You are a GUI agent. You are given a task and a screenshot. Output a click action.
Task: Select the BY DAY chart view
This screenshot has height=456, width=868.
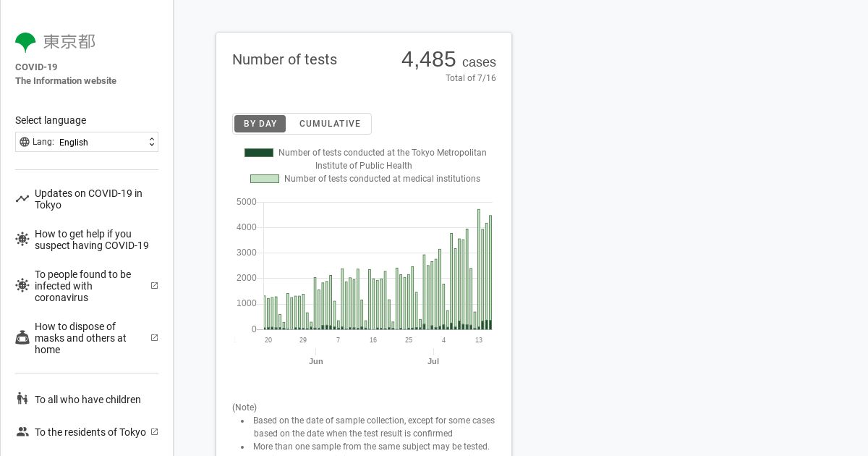pyautogui.click(x=260, y=124)
